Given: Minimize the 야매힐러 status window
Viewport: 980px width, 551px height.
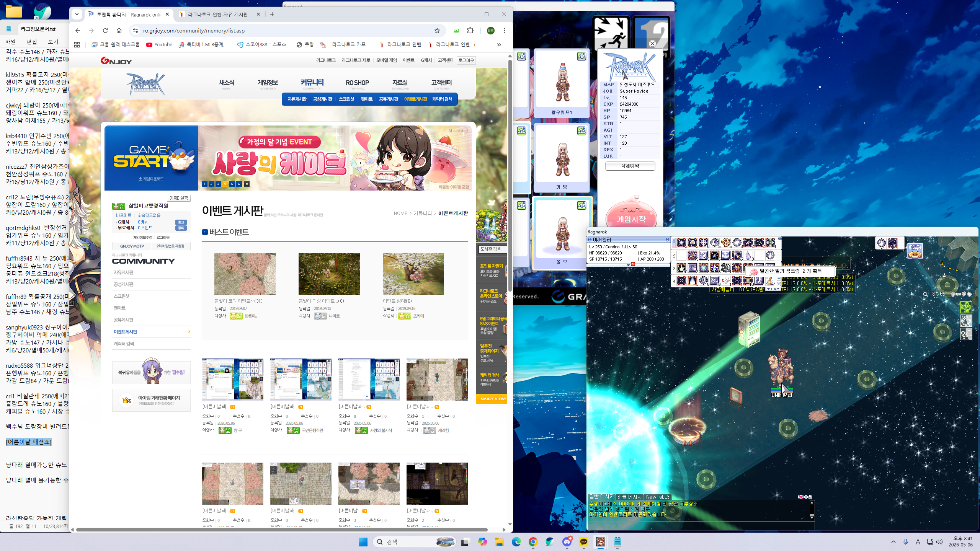Looking at the screenshot, I should (x=667, y=240).
